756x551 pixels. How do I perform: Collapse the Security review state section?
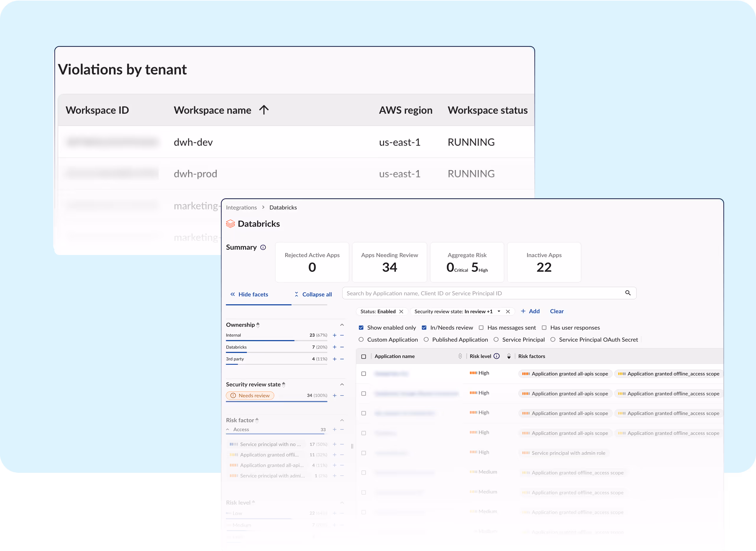[342, 384]
